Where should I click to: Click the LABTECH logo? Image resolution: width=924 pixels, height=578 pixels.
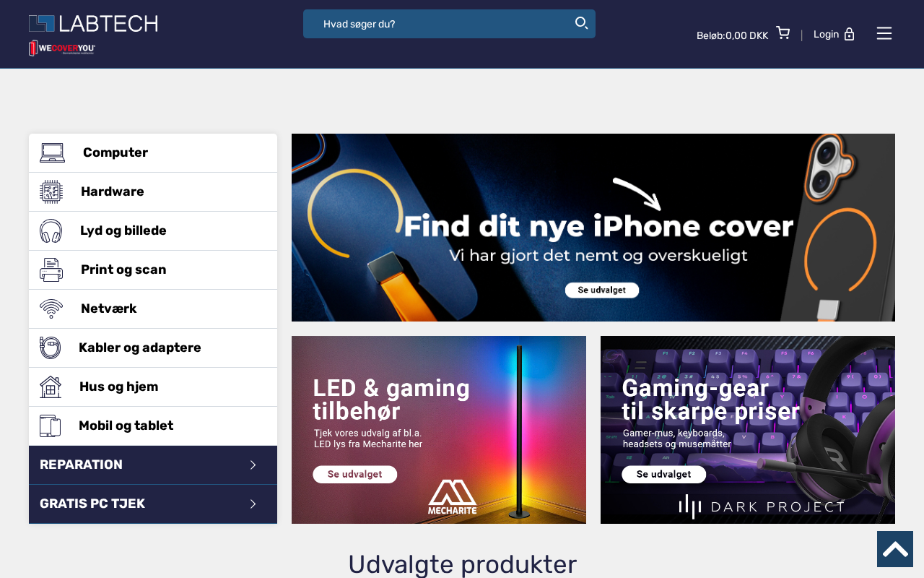tap(93, 24)
